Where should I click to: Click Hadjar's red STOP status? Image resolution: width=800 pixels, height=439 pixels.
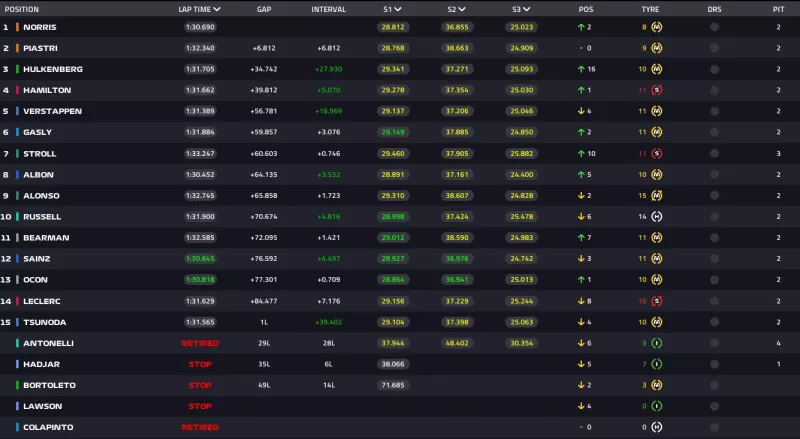pos(200,364)
